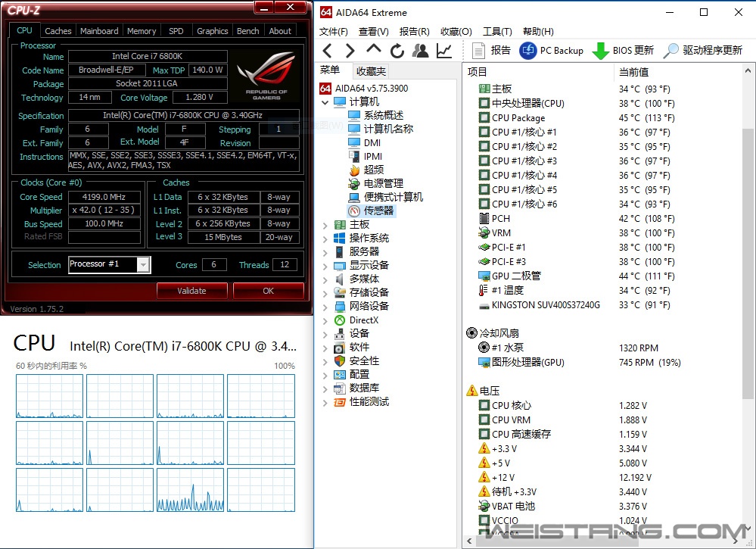The height and width of the screenshot is (549, 756).
Task: Select 传感器 sensor item in tree
Action: click(x=371, y=211)
